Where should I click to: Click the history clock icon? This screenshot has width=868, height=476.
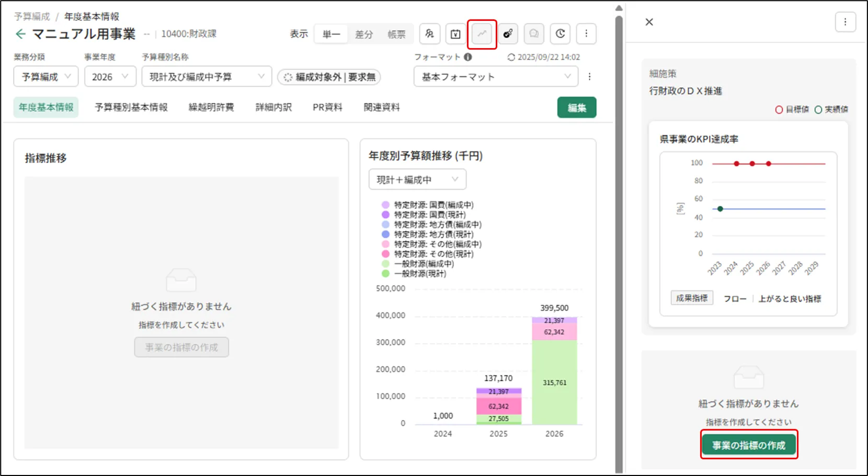(x=560, y=34)
